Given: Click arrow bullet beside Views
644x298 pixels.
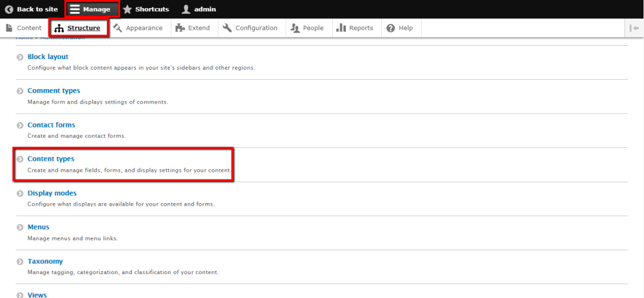Looking at the screenshot, I should (x=19, y=295).
